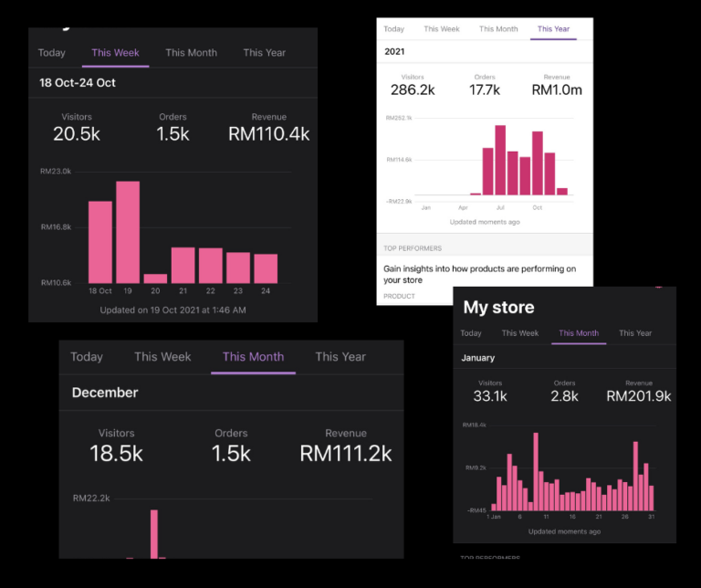The width and height of the screenshot is (701, 588).
Task: Switch to This Year in the January panel
Action: [x=635, y=333]
